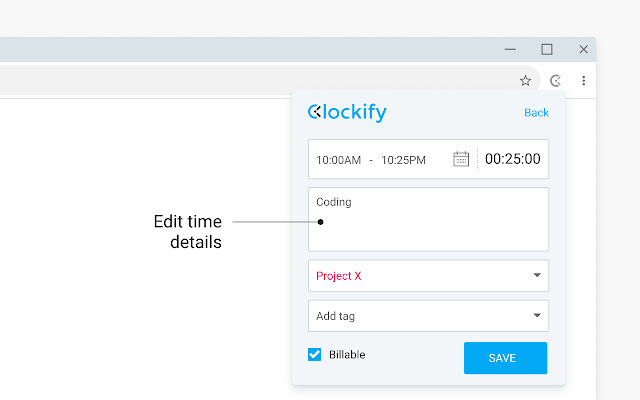
Task: Click the Billable label text
Action: 347,354
